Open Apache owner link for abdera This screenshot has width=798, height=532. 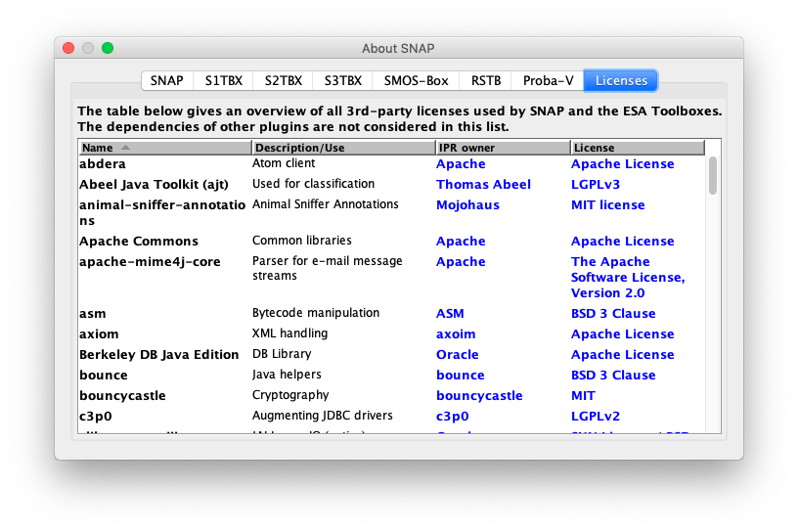(x=461, y=164)
